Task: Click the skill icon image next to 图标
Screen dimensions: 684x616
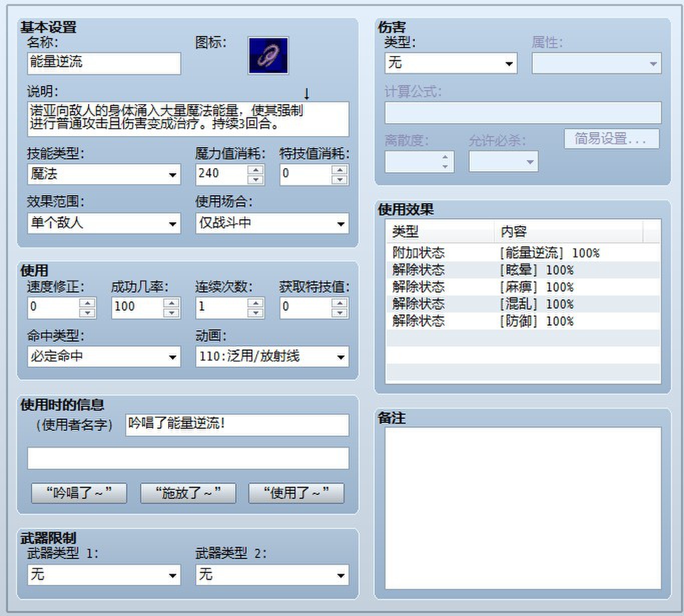Action: point(268,56)
